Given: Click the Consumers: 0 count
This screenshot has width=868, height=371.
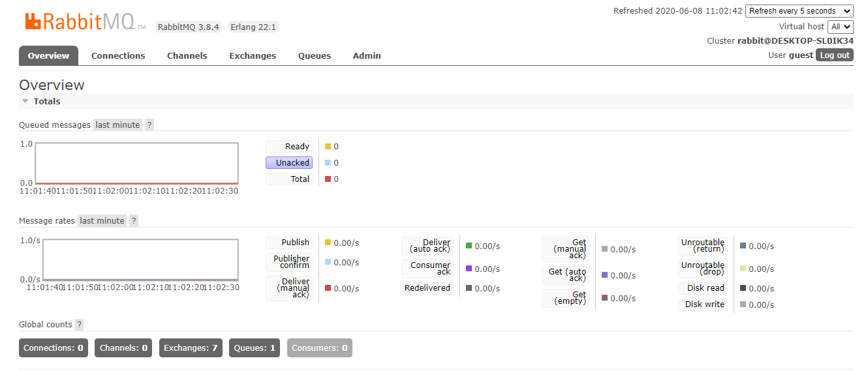Looking at the screenshot, I should (320, 348).
